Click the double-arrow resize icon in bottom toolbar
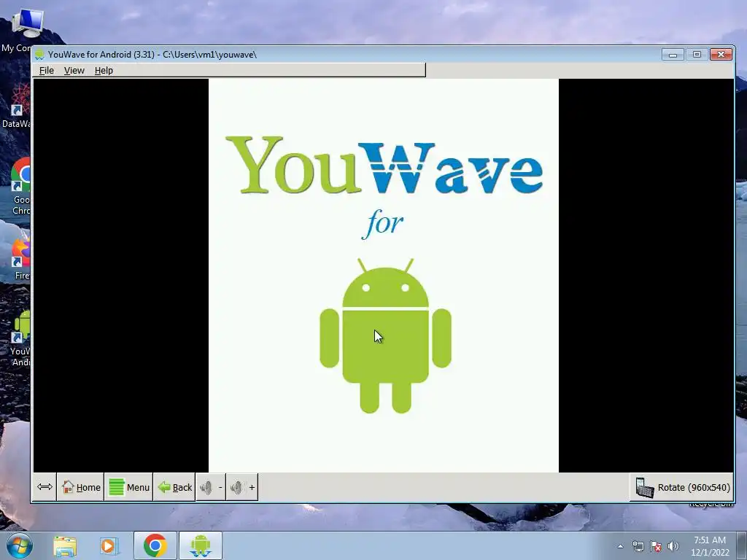This screenshot has width=747, height=560. click(x=44, y=486)
